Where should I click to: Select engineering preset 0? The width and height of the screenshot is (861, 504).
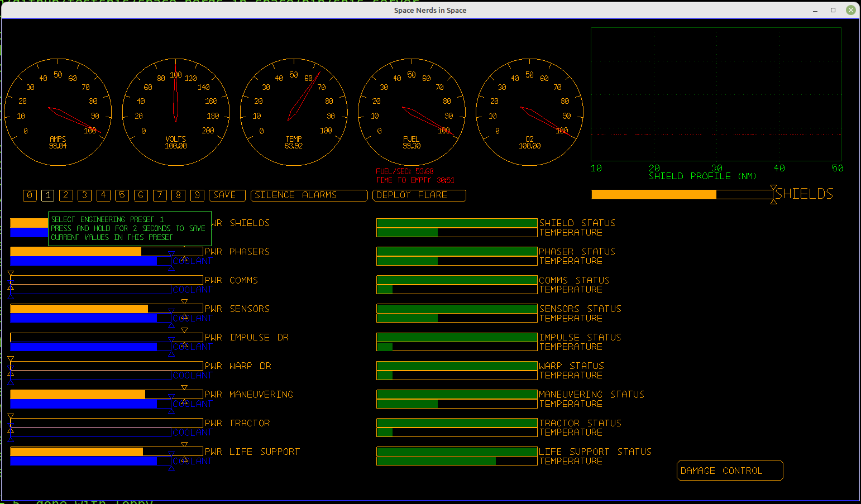point(30,195)
